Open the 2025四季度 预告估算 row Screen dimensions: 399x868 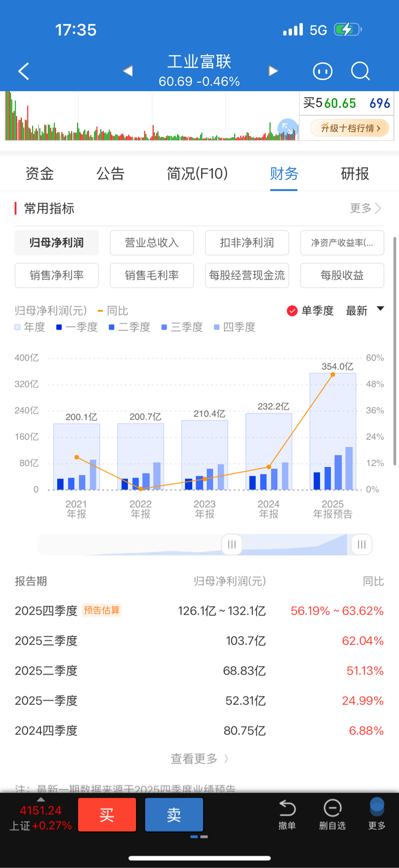point(199,611)
